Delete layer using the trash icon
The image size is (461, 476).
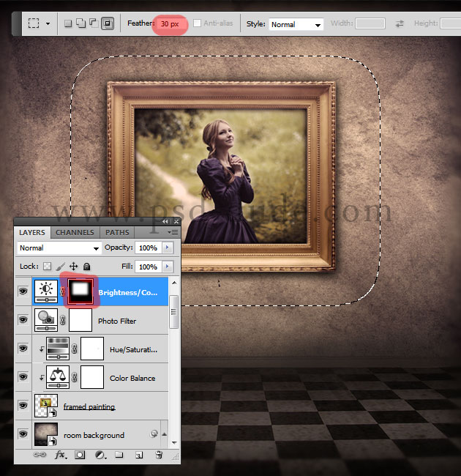(x=158, y=455)
